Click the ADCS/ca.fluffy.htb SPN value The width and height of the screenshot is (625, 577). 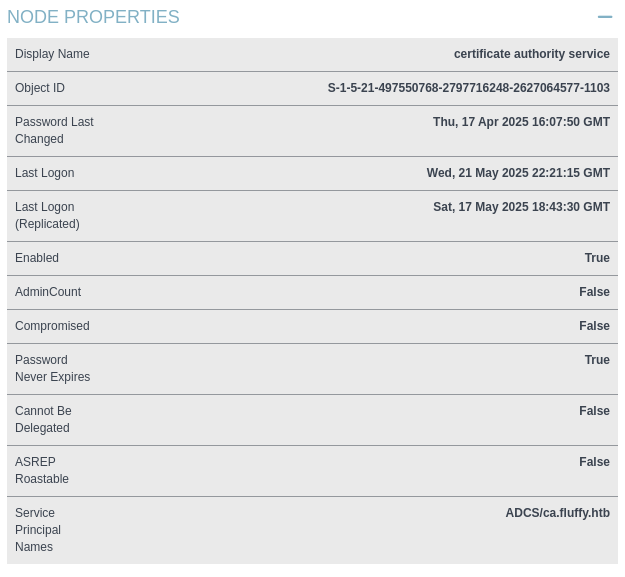tap(558, 513)
